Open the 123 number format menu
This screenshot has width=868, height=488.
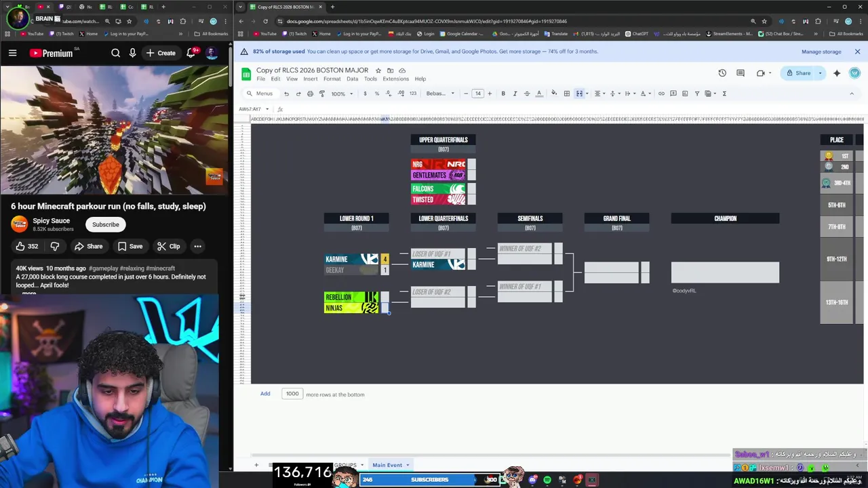(x=413, y=94)
